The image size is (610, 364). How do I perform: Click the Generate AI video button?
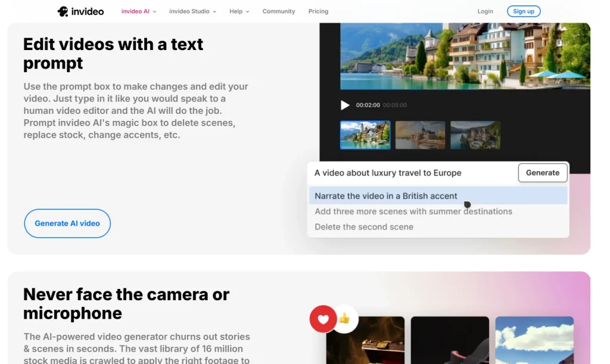[67, 223]
